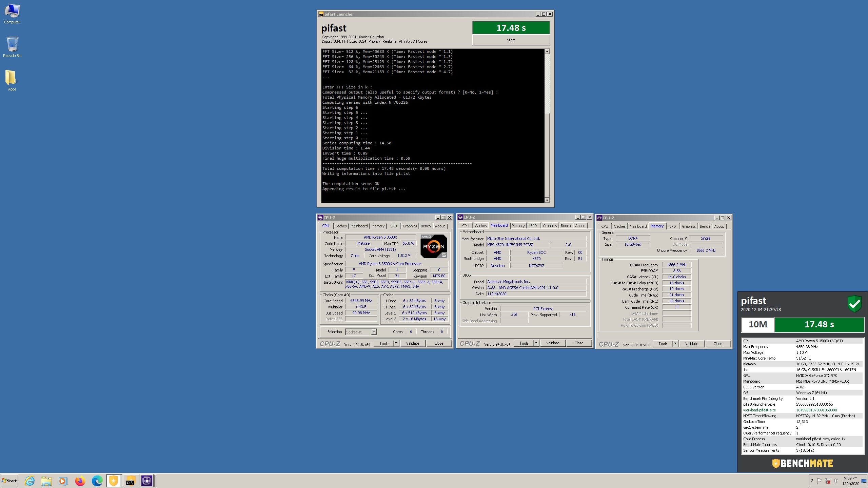Click the taskbar clock showing 9:39 PM

[x=851, y=481]
